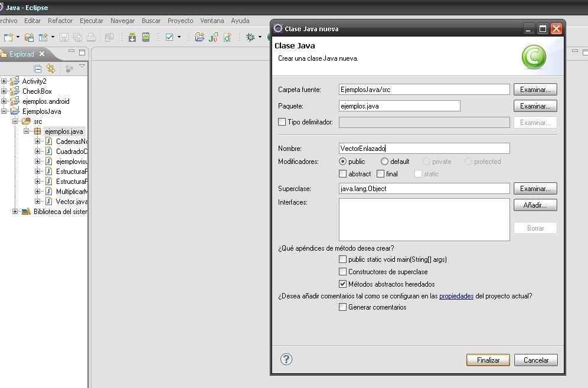Click the New JUnit test icon
The height and width of the screenshot is (388, 588).
[213, 38]
